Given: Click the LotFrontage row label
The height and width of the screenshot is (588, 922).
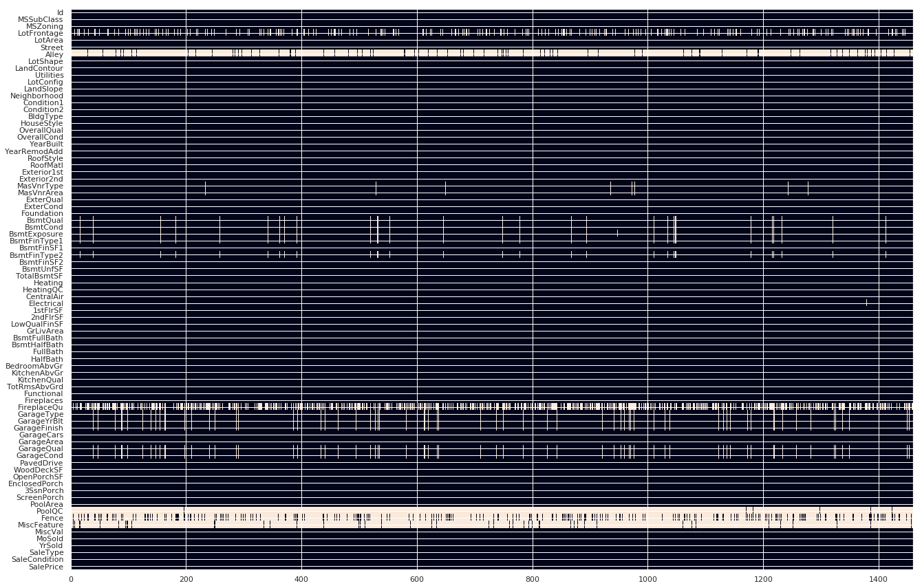Looking at the screenshot, I should [41, 34].
